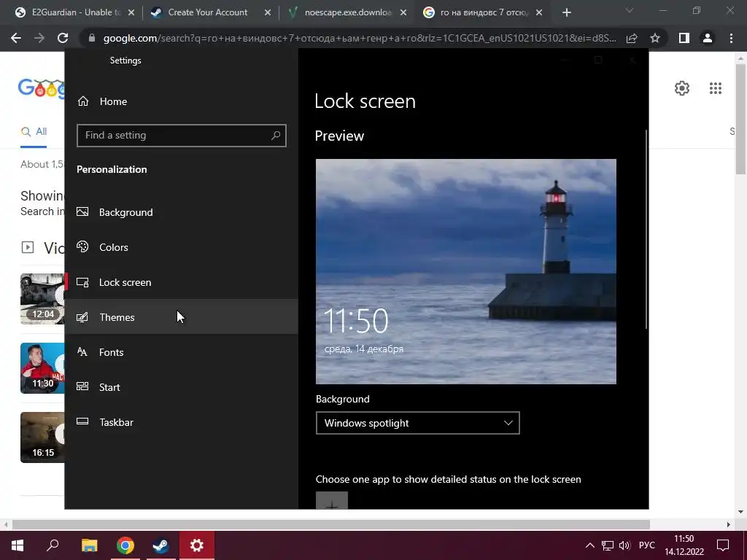Open Fonts settings page
This screenshot has height=560, width=747.
(181, 352)
